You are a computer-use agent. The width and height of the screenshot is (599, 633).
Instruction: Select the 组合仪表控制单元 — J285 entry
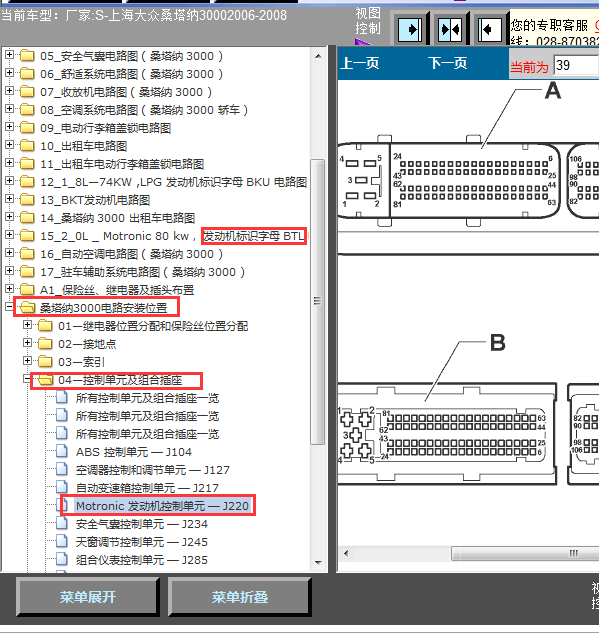(x=142, y=560)
